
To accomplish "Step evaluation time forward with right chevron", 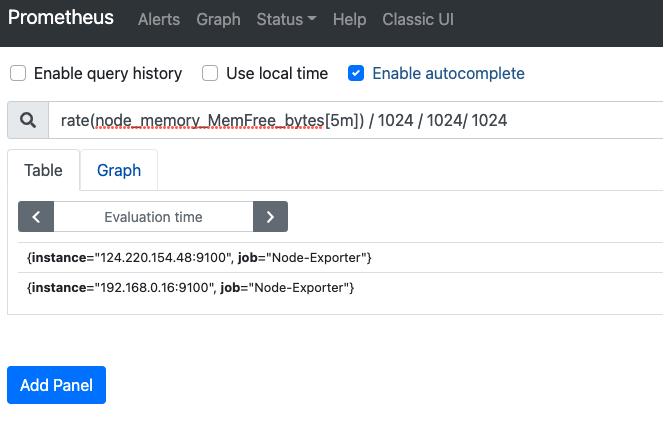I will 270,217.
